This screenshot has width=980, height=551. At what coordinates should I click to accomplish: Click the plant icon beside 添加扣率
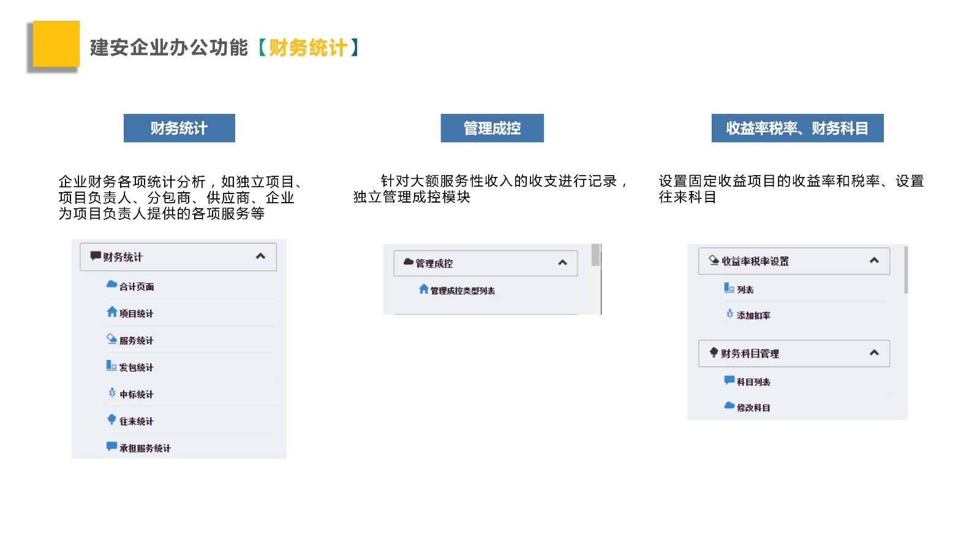pyautogui.click(x=729, y=313)
